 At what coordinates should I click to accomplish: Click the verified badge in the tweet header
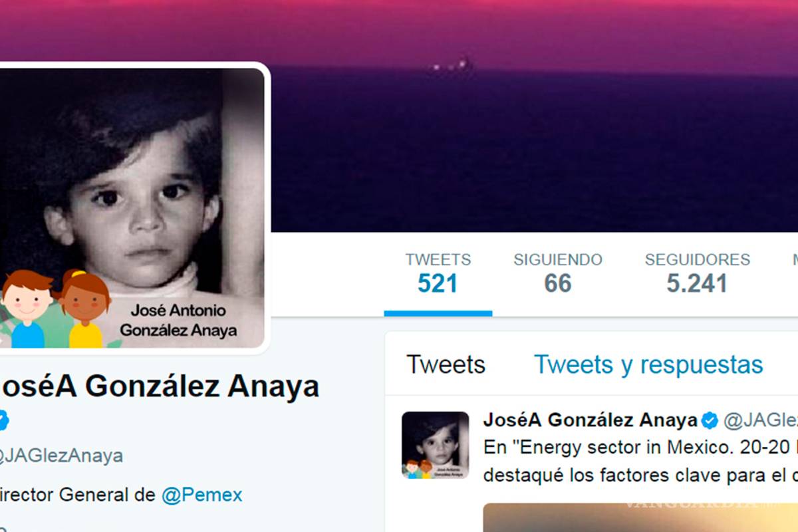[710, 420]
